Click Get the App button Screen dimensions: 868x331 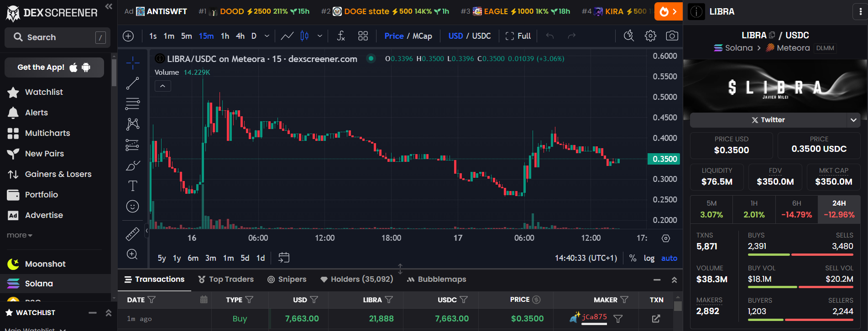[54, 67]
